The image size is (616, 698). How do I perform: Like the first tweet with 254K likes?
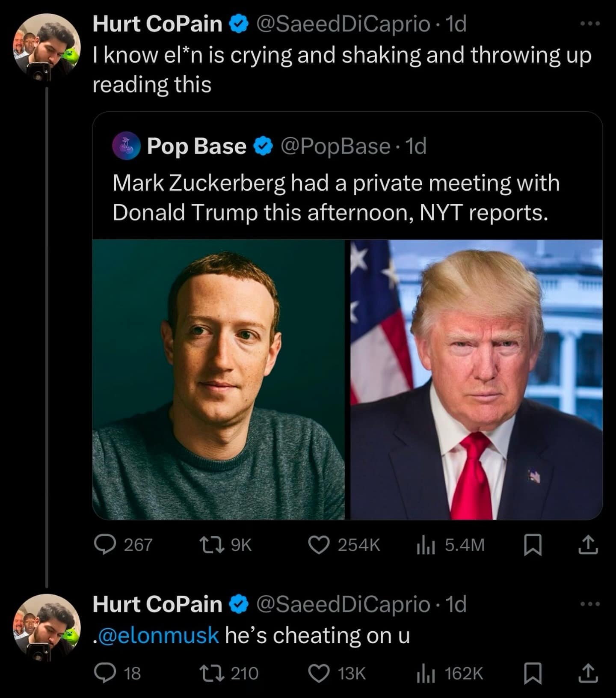(319, 545)
